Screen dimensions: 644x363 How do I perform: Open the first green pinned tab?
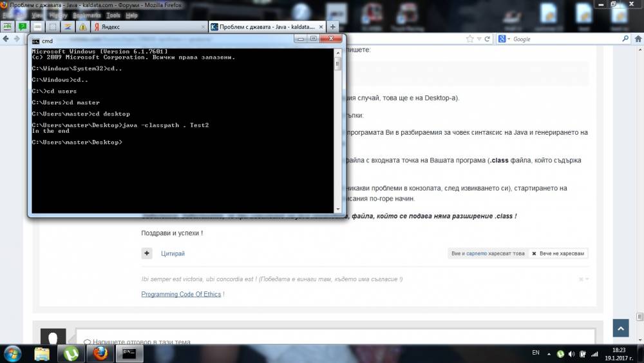coord(7,26)
